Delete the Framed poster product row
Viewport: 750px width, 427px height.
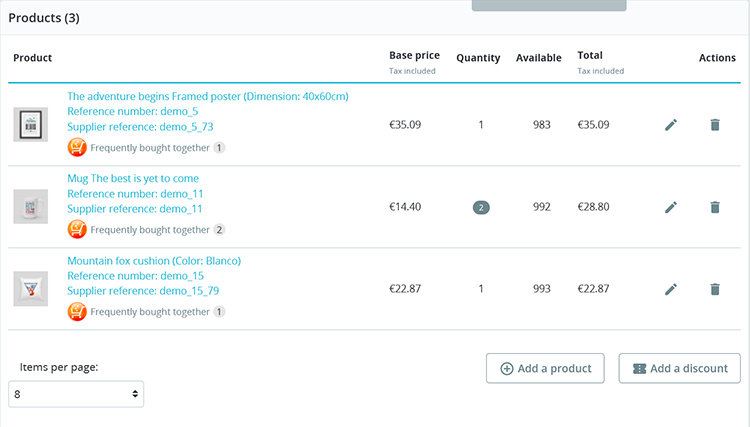point(714,125)
